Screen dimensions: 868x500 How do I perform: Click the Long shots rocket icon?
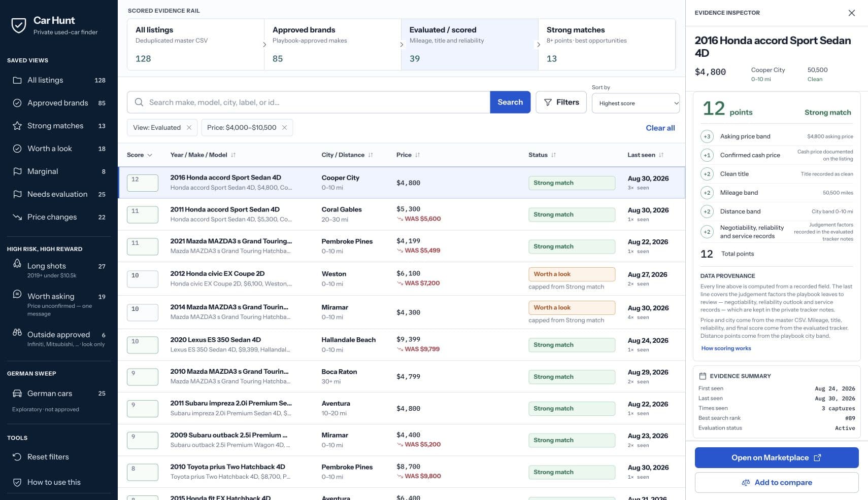[x=17, y=264]
